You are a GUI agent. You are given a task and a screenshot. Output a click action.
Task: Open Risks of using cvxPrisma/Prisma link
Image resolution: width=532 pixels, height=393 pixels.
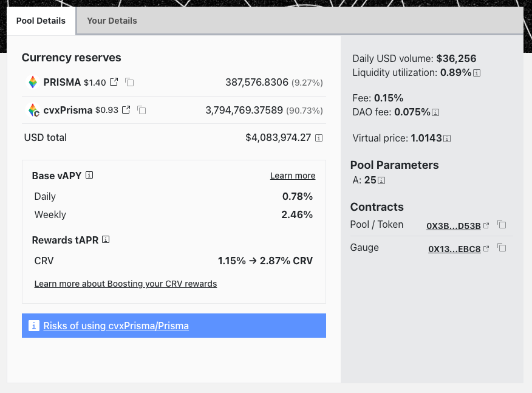click(x=116, y=326)
